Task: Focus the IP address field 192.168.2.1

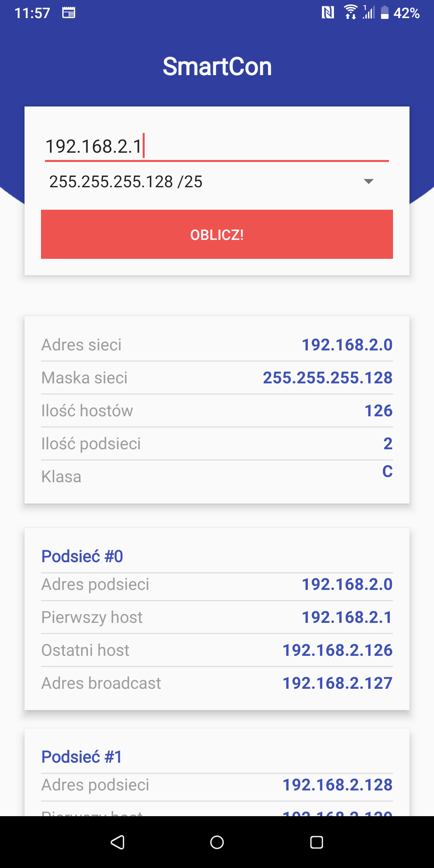Action: coord(217,146)
